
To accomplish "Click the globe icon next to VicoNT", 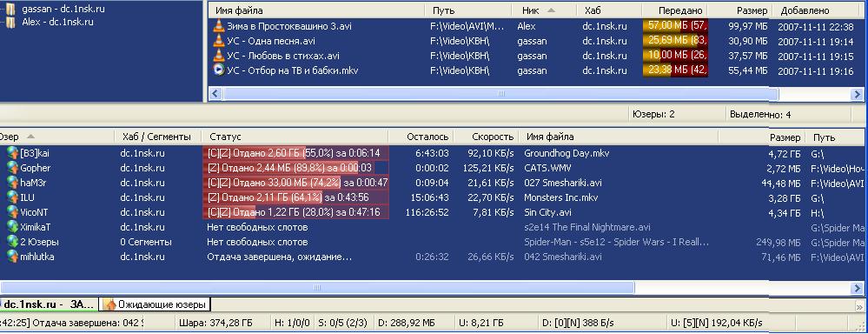I will (x=13, y=212).
